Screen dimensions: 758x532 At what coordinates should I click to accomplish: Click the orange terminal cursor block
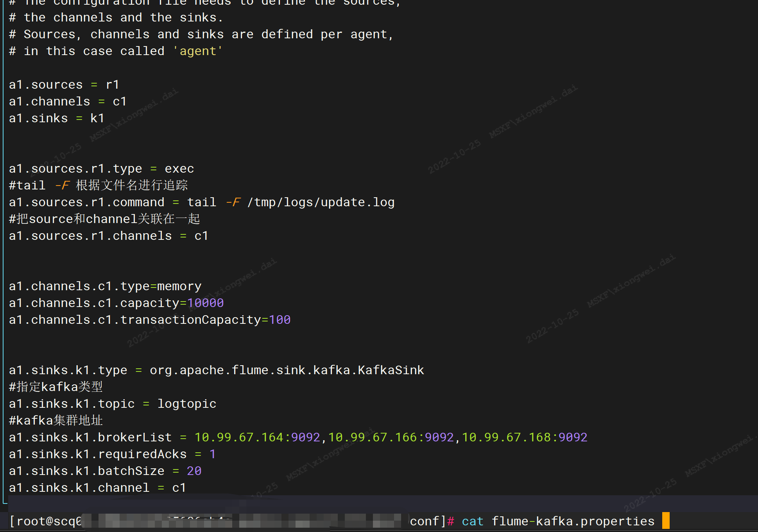click(x=666, y=521)
